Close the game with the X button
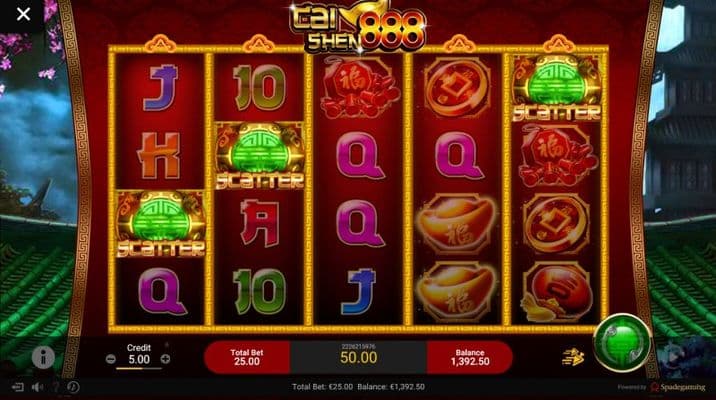Image resolution: width=716 pixels, height=400 pixels. pos(23,14)
